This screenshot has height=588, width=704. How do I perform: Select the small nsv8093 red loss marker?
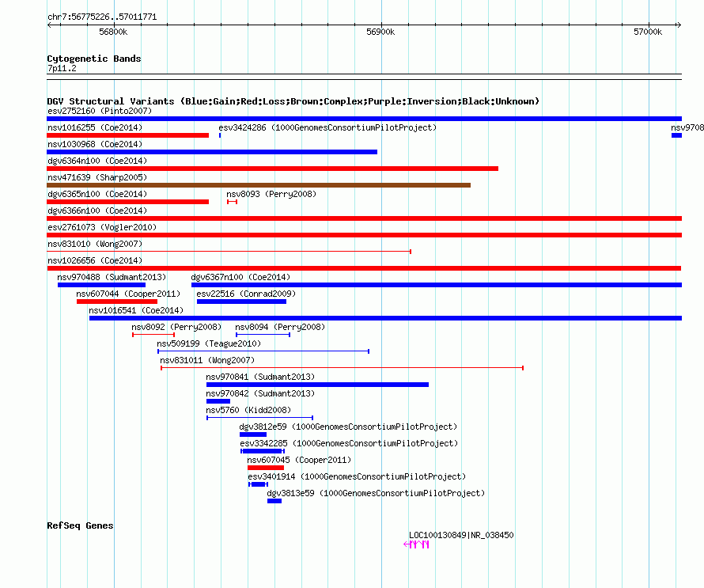pyautogui.click(x=232, y=202)
